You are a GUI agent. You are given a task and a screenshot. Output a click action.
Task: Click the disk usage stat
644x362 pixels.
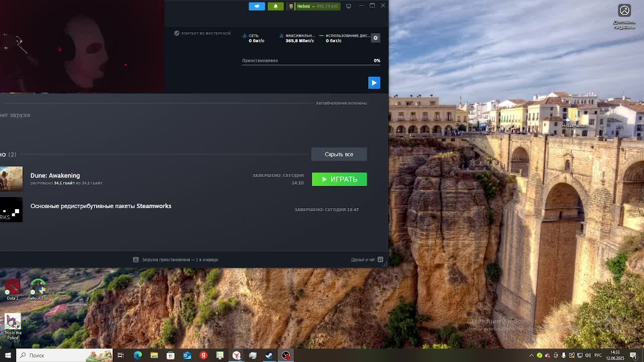(x=345, y=38)
